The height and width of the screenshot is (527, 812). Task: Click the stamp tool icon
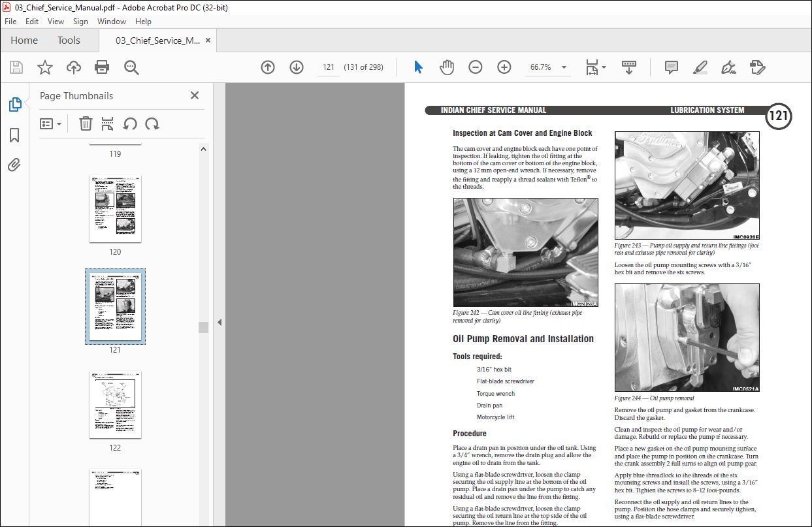pyautogui.click(x=757, y=67)
